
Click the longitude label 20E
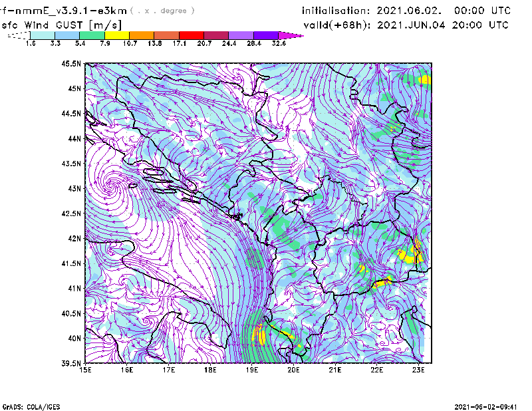click(x=293, y=370)
